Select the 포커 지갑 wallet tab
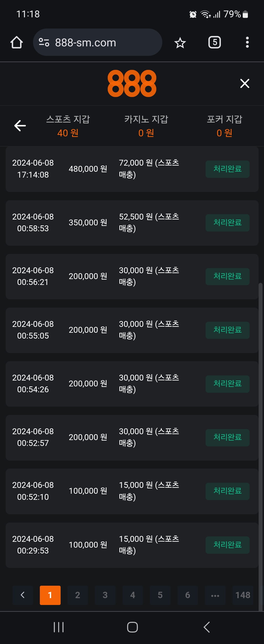This screenshot has height=644, width=264. [224, 126]
